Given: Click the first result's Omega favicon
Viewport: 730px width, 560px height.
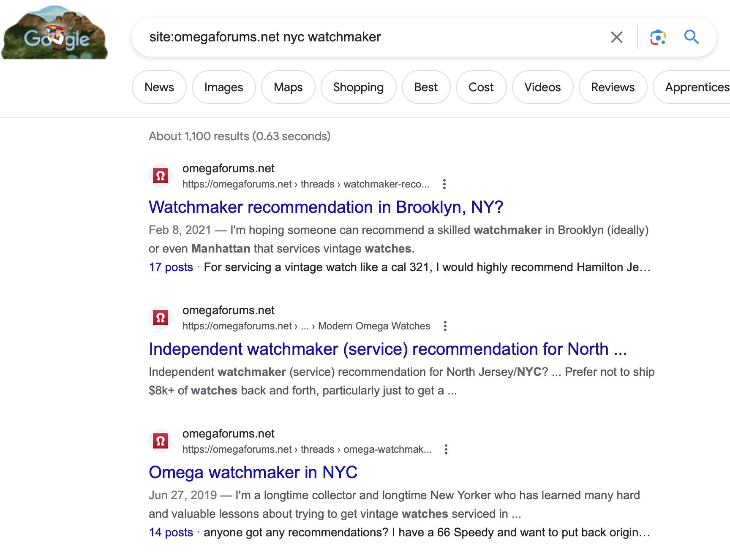Looking at the screenshot, I should [161, 176].
